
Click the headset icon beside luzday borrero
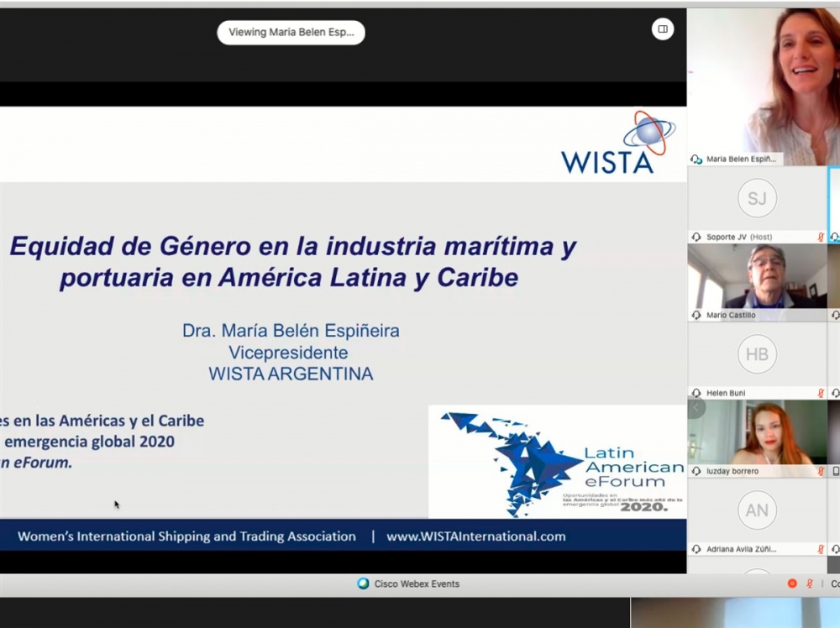[696, 471]
